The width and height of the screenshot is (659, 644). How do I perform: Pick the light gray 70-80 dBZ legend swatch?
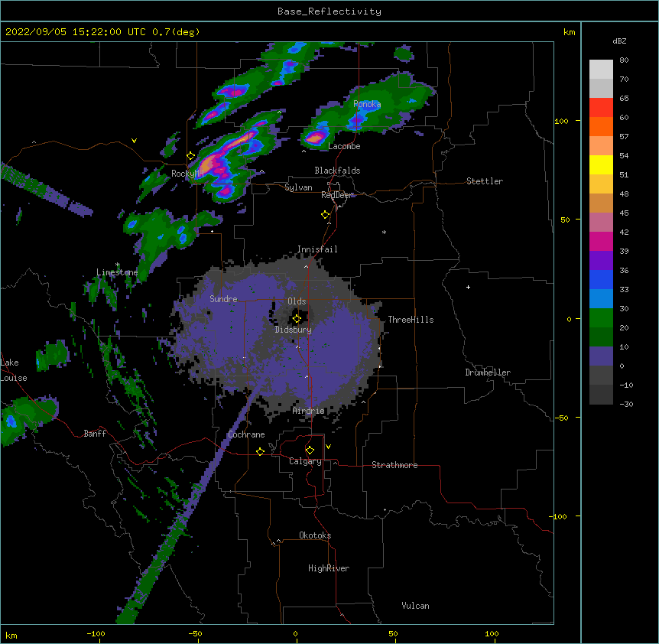click(601, 69)
